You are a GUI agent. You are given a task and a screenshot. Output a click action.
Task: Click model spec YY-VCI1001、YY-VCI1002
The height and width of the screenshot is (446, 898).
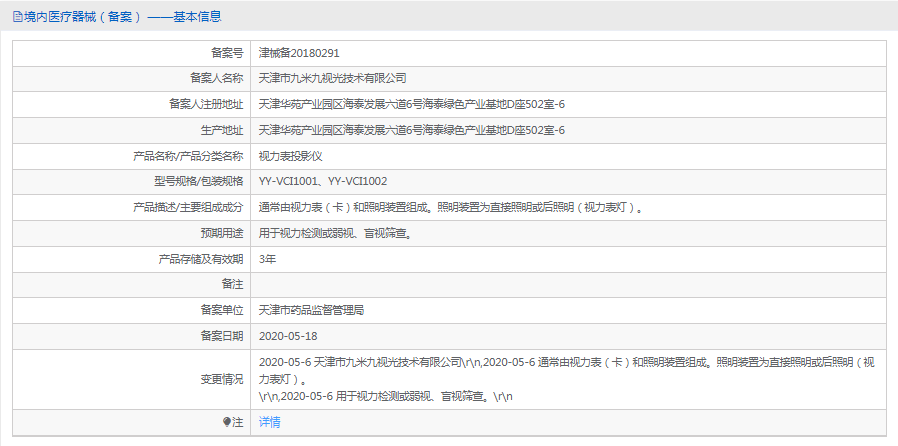click(x=323, y=181)
